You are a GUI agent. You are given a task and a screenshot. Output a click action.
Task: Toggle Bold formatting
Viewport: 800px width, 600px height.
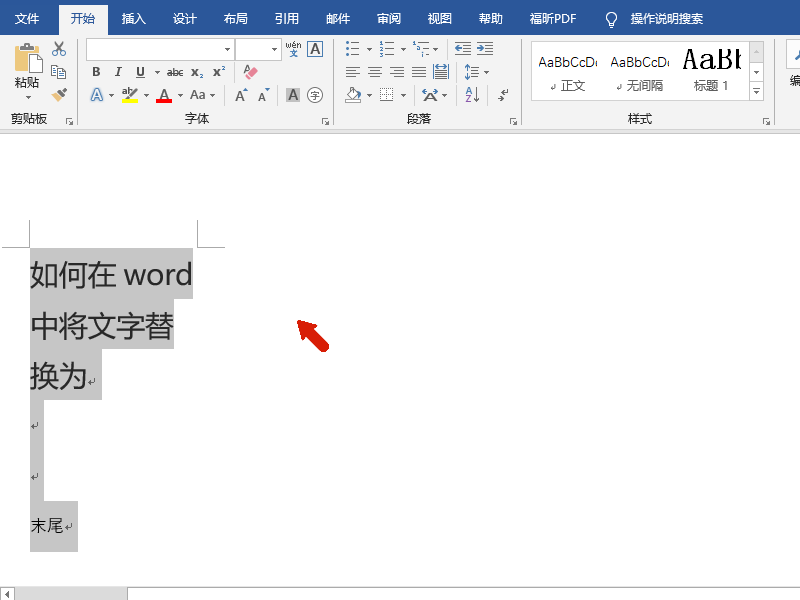coord(96,72)
